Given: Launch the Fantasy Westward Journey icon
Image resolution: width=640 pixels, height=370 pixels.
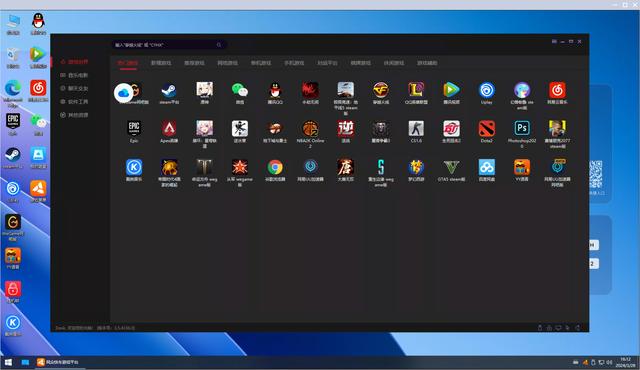Looking at the screenshot, I should click(416, 167).
